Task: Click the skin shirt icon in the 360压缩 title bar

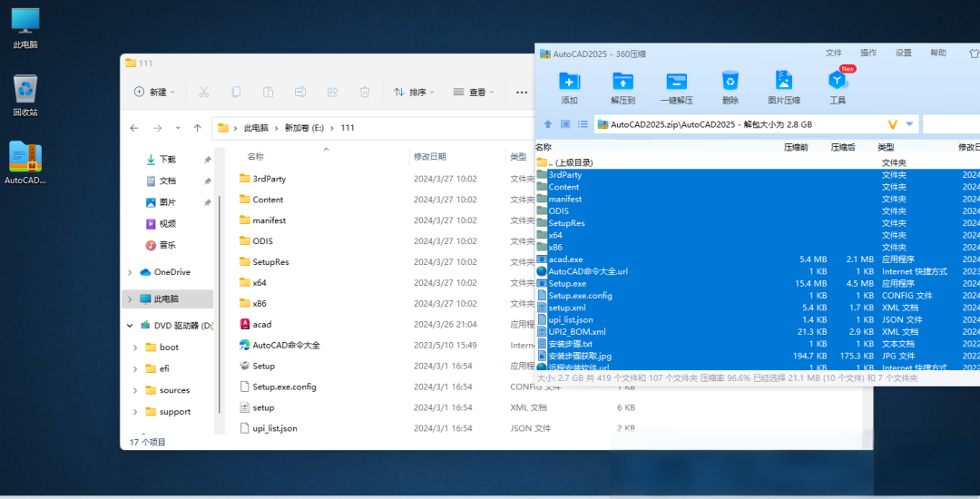Action: [974, 54]
